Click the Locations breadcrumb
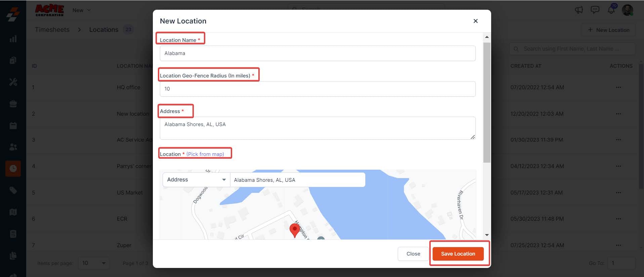 tap(104, 30)
